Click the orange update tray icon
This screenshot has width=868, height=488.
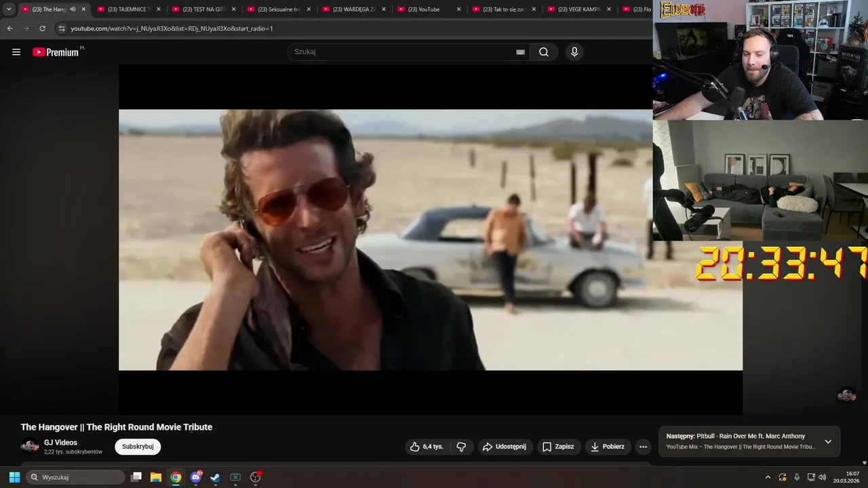point(783,477)
